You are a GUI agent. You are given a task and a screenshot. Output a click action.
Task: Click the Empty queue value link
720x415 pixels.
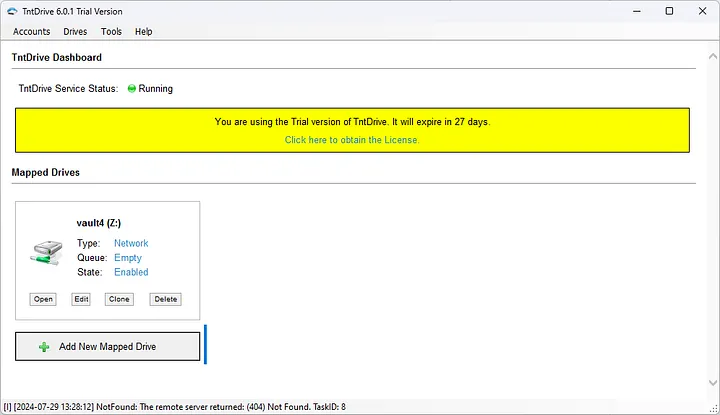click(x=128, y=258)
